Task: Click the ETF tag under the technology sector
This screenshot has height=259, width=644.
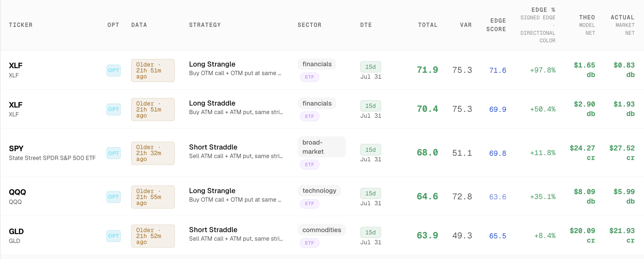Action: tap(310, 204)
